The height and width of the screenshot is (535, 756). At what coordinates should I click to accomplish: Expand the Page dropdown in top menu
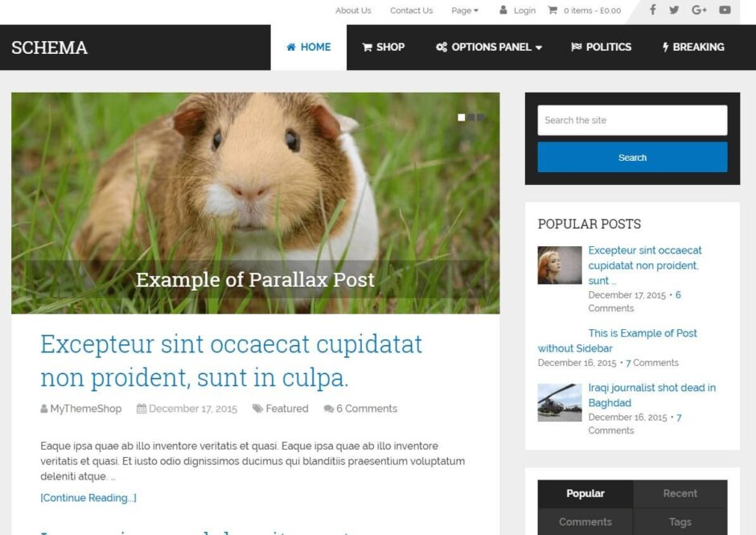point(465,10)
